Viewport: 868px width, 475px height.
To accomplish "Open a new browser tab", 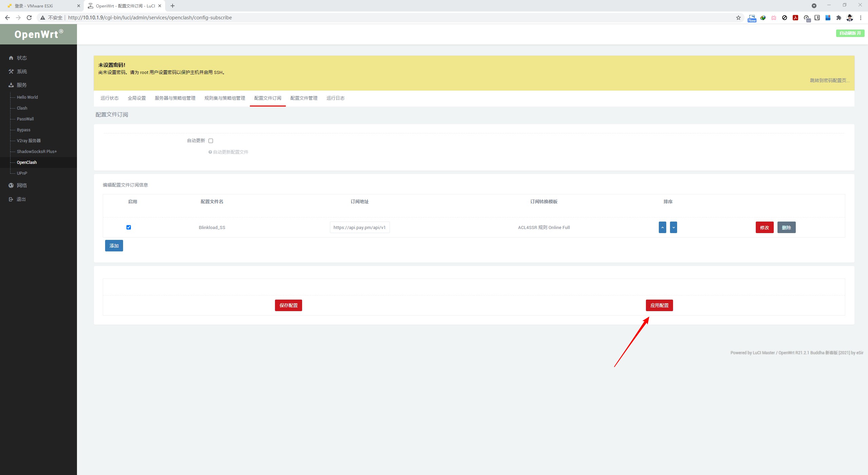I will (x=173, y=6).
